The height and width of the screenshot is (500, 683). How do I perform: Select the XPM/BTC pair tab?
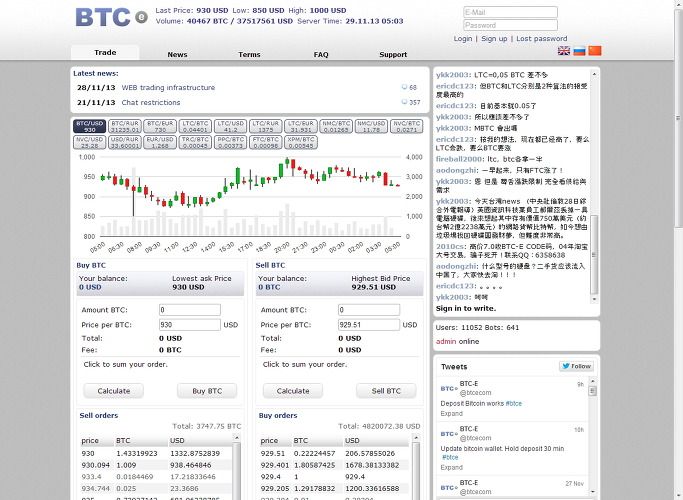[301, 142]
